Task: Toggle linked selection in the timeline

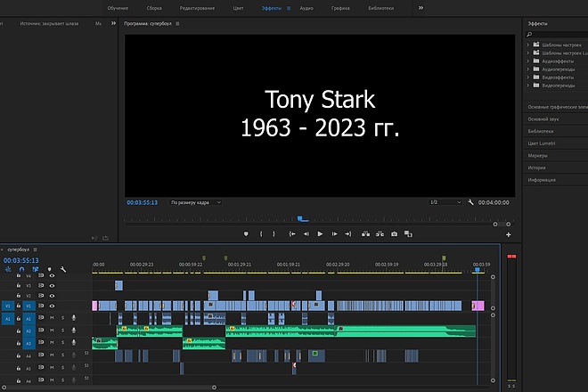Action: pos(36,269)
